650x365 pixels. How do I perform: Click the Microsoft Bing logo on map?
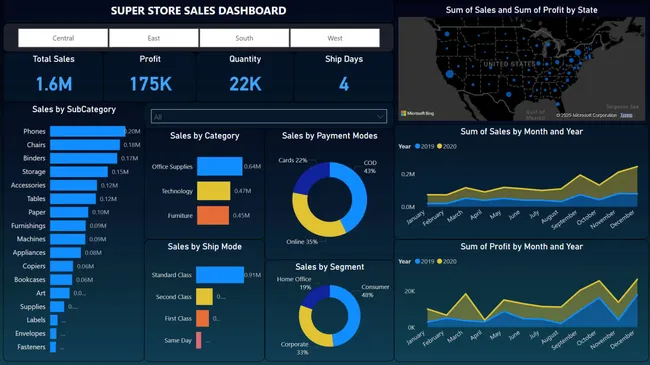coord(417,113)
